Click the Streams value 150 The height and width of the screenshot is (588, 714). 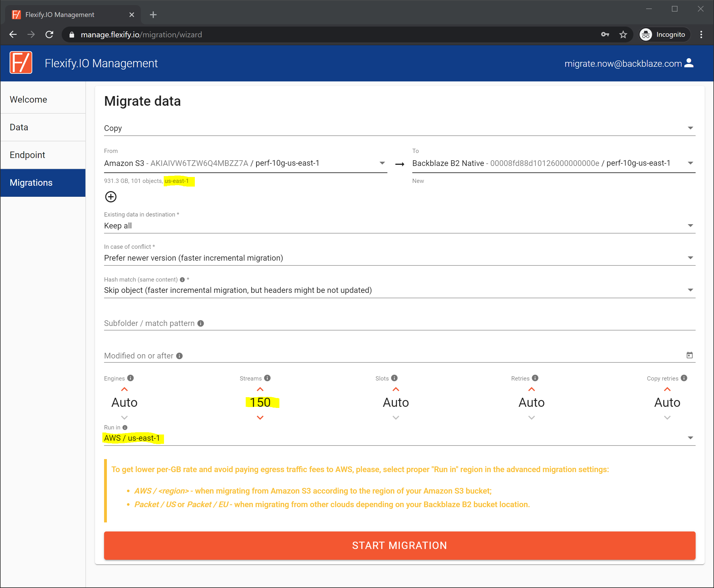click(x=260, y=403)
